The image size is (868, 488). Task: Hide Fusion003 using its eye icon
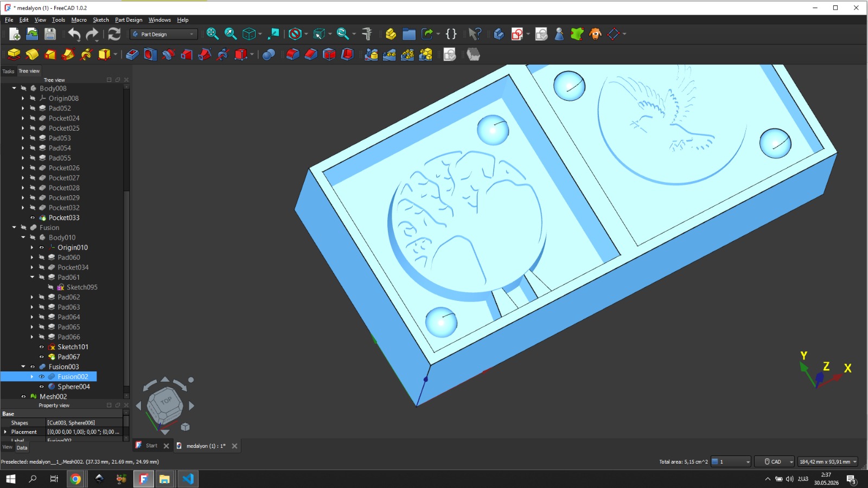pyautogui.click(x=33, y=367)
